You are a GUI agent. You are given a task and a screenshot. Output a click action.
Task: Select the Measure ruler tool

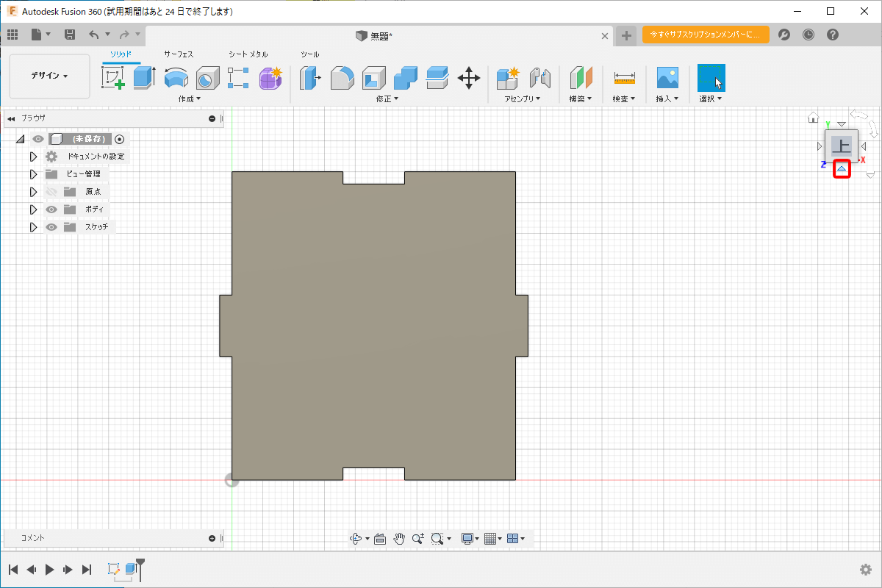coord(624,77)
